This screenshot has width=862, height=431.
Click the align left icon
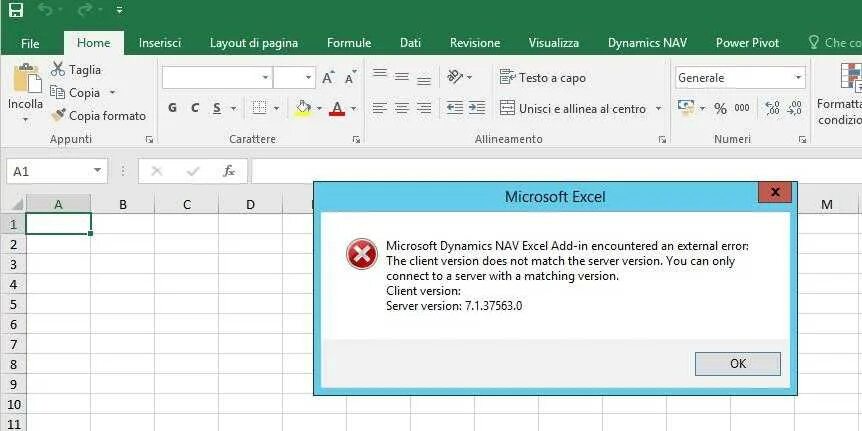point(380,108)
